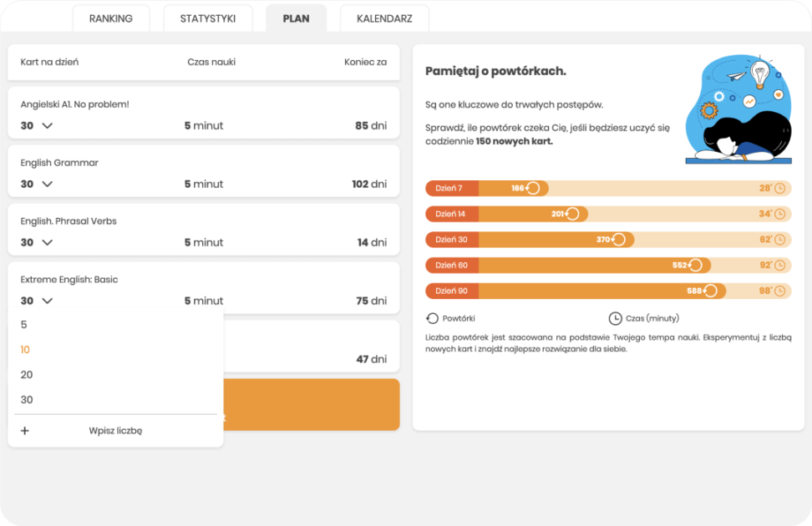Click the plus icon beside Wpisz liczbę
The image size is (812, 526).
tap(25, 431)
